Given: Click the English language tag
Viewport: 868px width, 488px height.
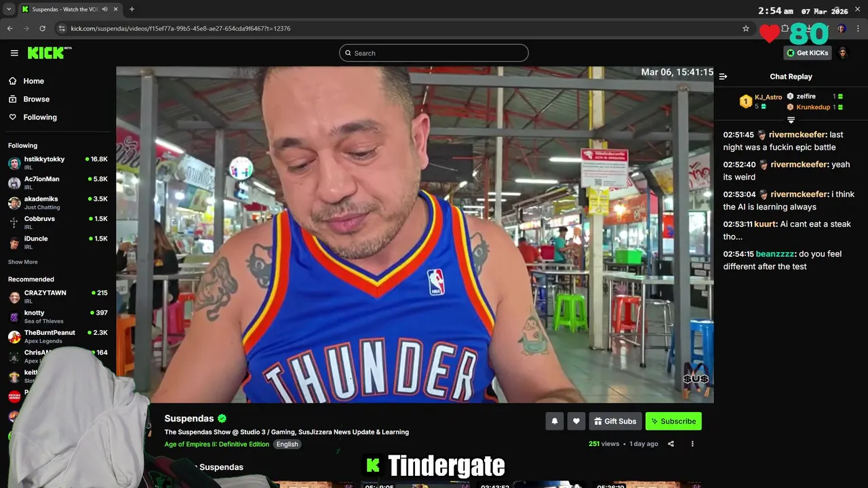Looking at the screenshot, I should pos(287,444).
